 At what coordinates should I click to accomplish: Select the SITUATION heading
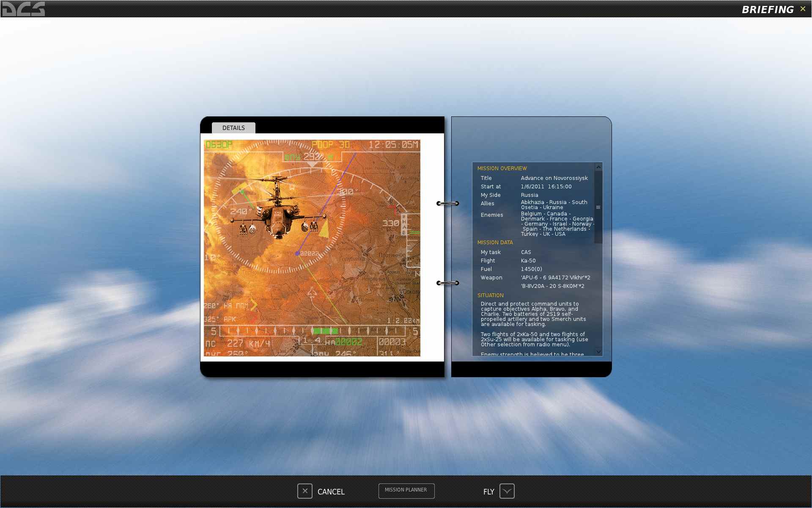[490, 295]
